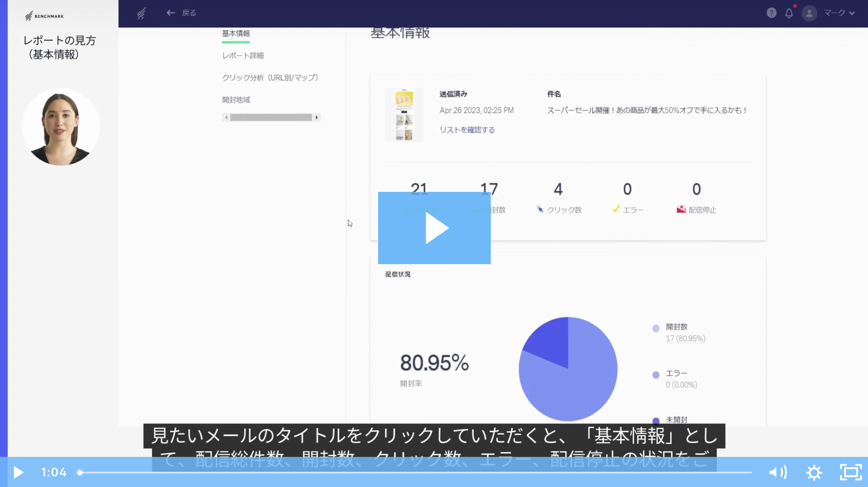Expand the マーク account dropdown
868x487 pixels.
[839, 13]
